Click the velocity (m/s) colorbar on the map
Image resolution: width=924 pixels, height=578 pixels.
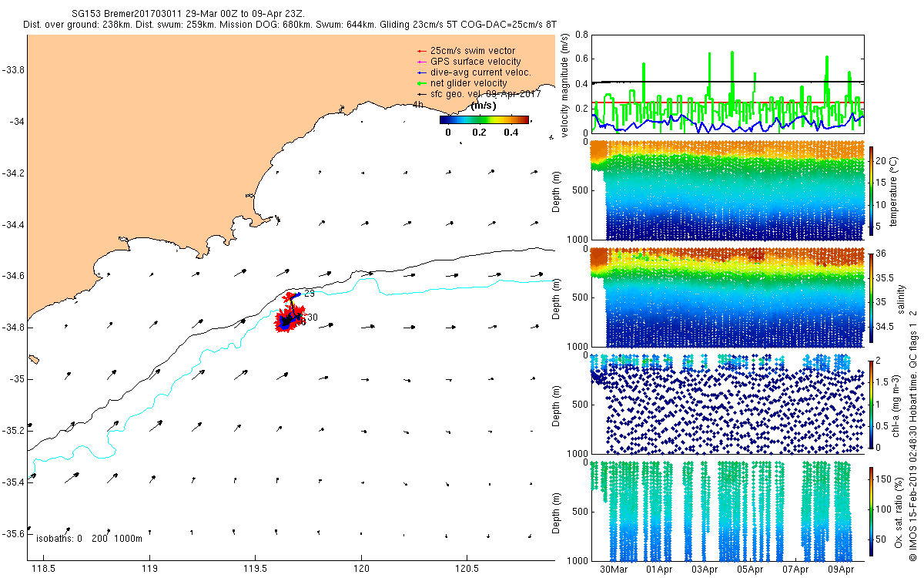(x=484, y=119)
